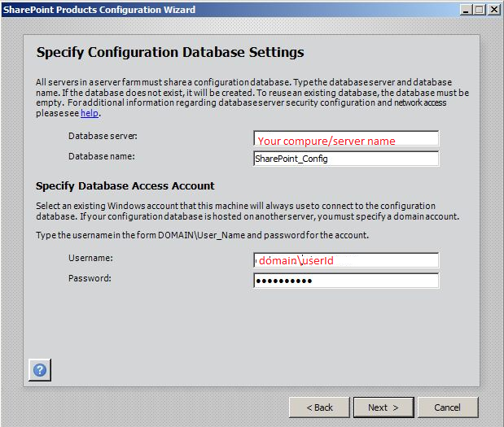Cancel the configuration wizard

click(x=447, y=407)
